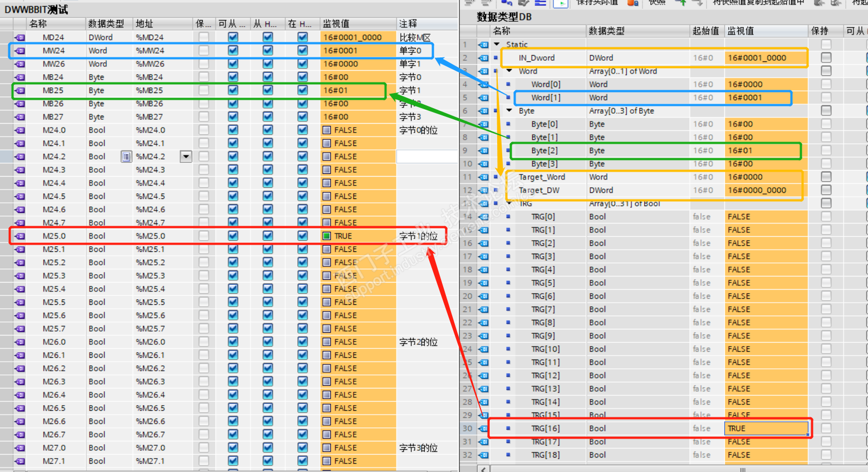868x472 pixels.
Task: Open the data type picker icon for M24.2
Action: pos(126,157)
